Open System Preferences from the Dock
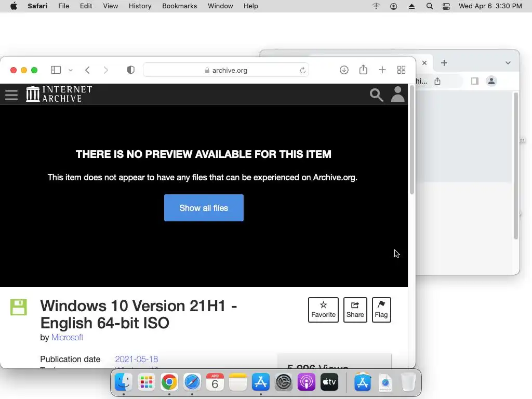This screenshot has height=399, width=532. 283,382
